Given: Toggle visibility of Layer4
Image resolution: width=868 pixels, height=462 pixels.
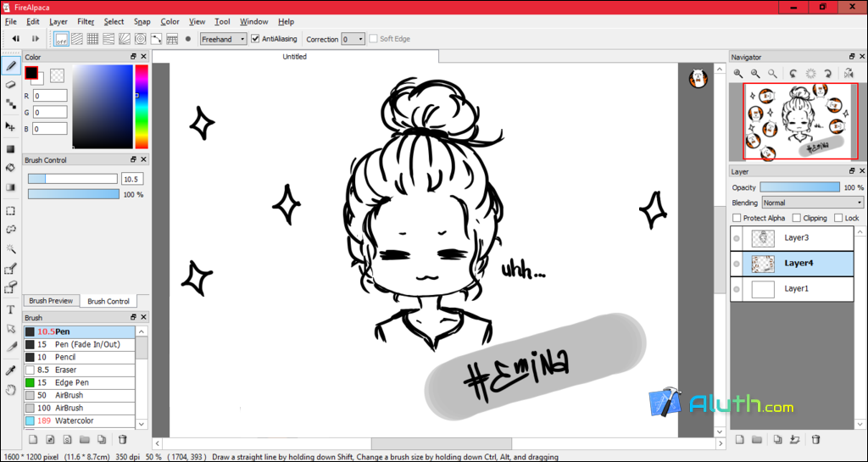Looking at the screenshot, I should (x=737, y=264).
